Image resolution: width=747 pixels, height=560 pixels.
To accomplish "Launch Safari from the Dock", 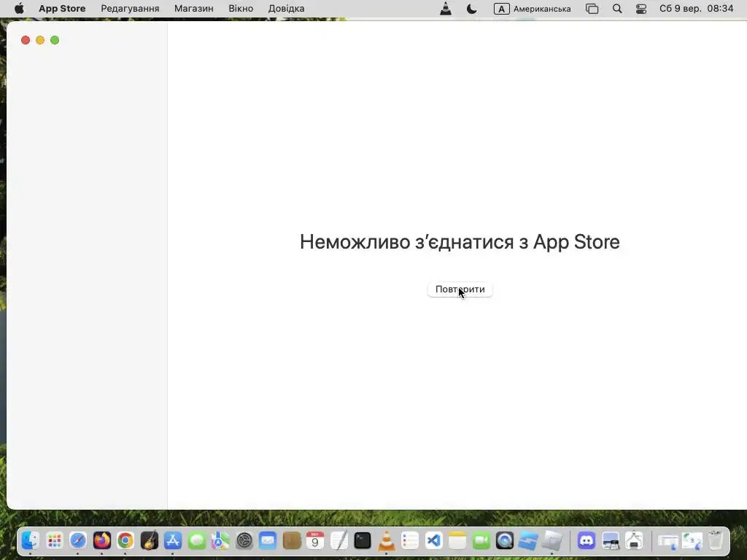I will coord(78,540).
